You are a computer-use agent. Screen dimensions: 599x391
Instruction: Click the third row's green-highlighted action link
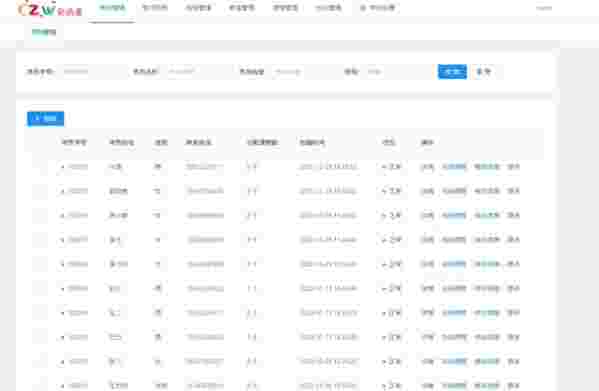click(487, 216)
